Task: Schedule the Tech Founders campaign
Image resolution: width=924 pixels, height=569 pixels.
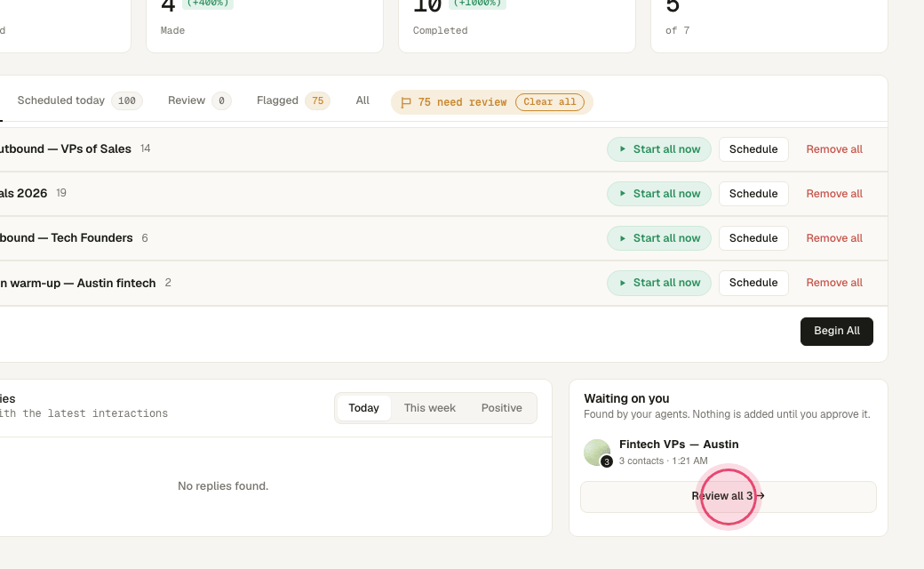Action: coord(753,238)
